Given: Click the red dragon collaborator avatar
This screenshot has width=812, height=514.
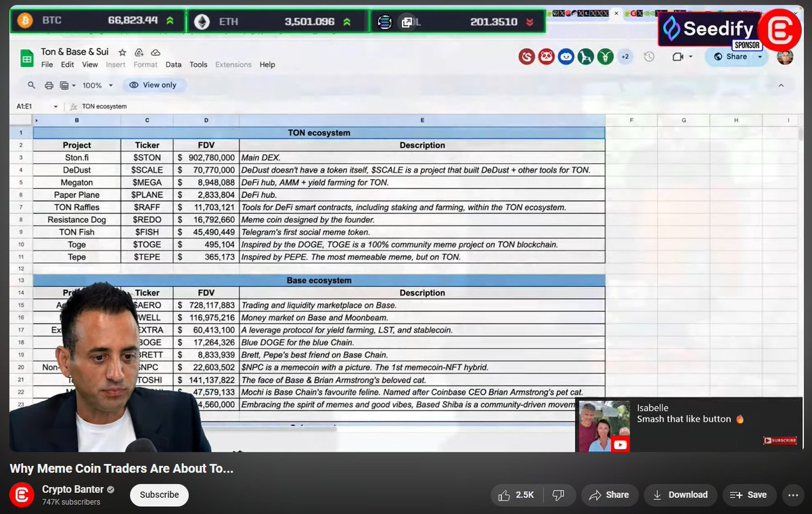Looking at the screenshot, I should tap(527, 57).
